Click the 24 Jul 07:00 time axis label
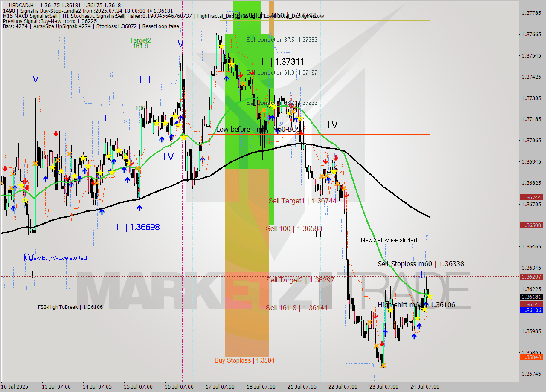This screenshot has height=392, width=546. point(425,387)
